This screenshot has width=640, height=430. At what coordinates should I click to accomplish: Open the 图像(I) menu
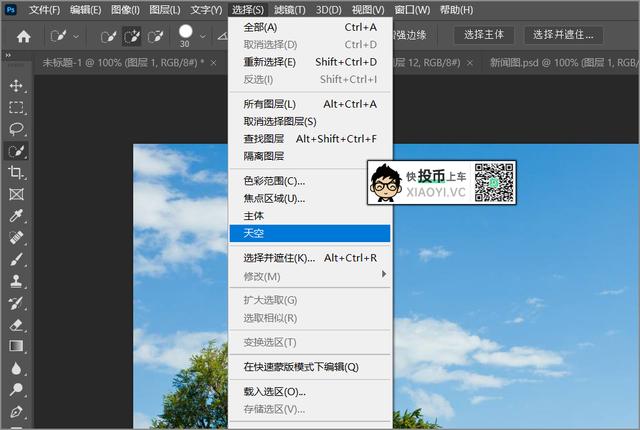coord(125,9)
